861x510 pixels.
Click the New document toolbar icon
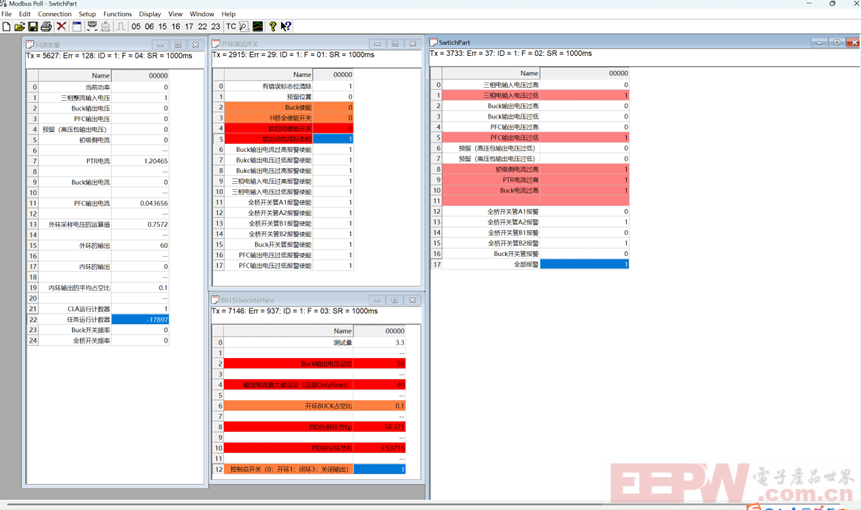[x=7, y=26]
